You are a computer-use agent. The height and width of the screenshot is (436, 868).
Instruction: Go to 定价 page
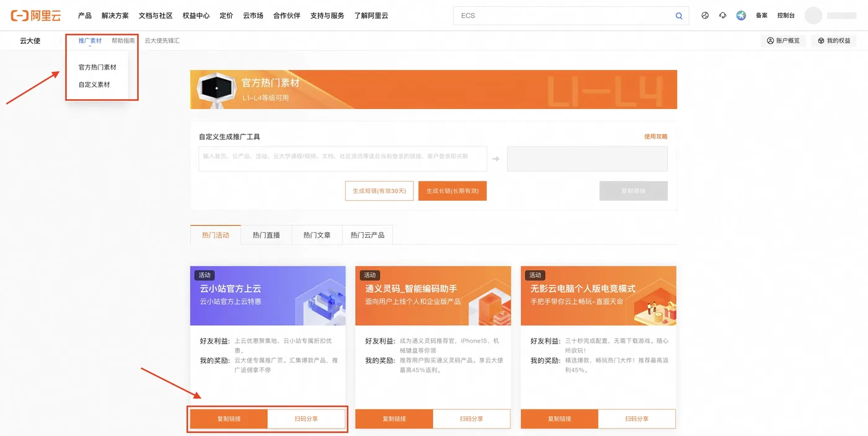coord(226,15)
